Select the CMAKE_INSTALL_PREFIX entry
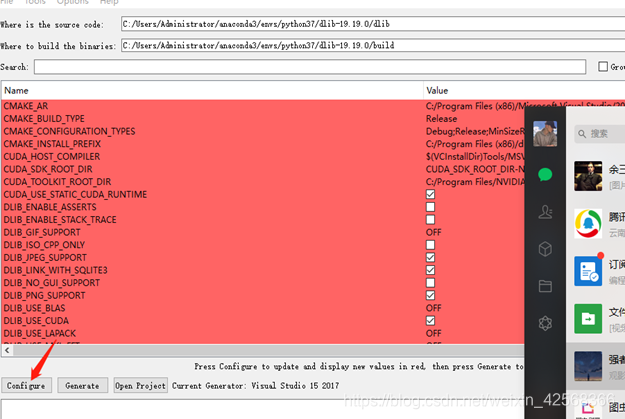The height and width of the screenshot is (419, 625). [52, 144]
